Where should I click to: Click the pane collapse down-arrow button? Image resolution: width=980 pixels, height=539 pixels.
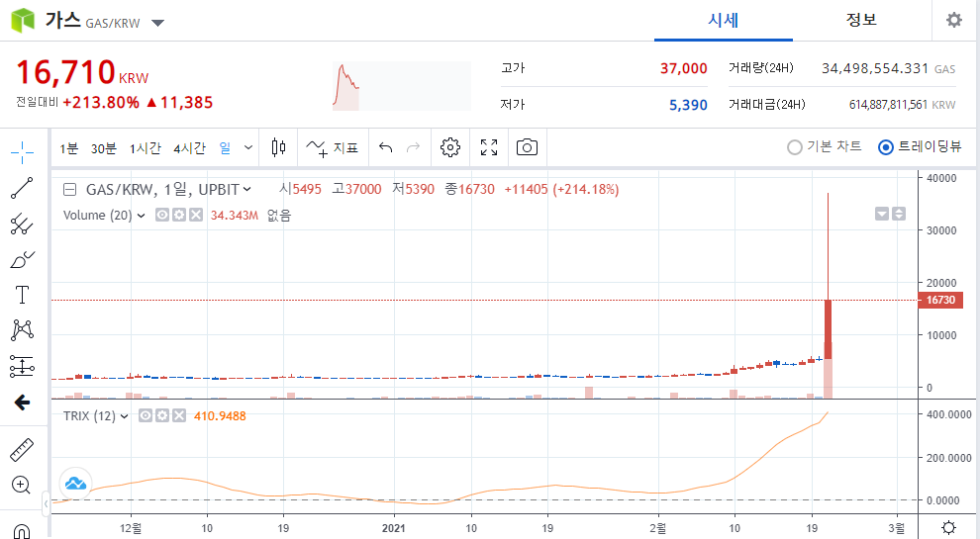(882, 215)
